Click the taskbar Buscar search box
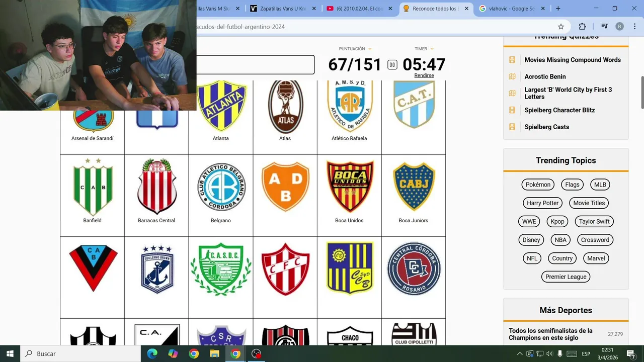This screenshot has width=644, height=362. [x=80, y=353]
